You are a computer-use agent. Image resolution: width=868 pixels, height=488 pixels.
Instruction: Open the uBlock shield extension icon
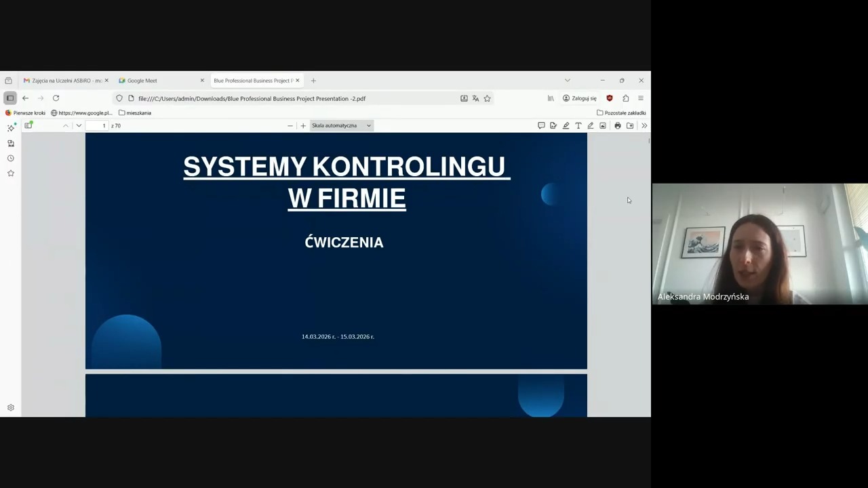coord(610,98)
